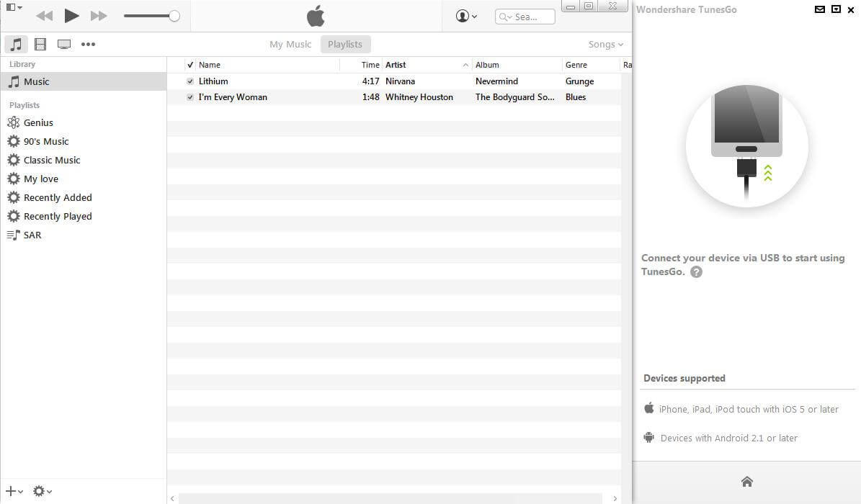
Task: Click the rewind previous track button
Action: [x=44, y=16]
